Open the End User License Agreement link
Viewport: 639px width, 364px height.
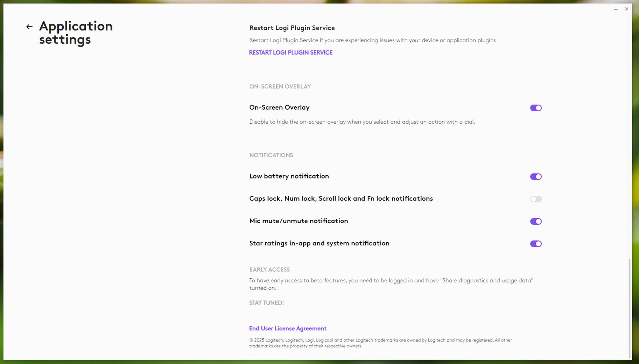coord(288,329)
